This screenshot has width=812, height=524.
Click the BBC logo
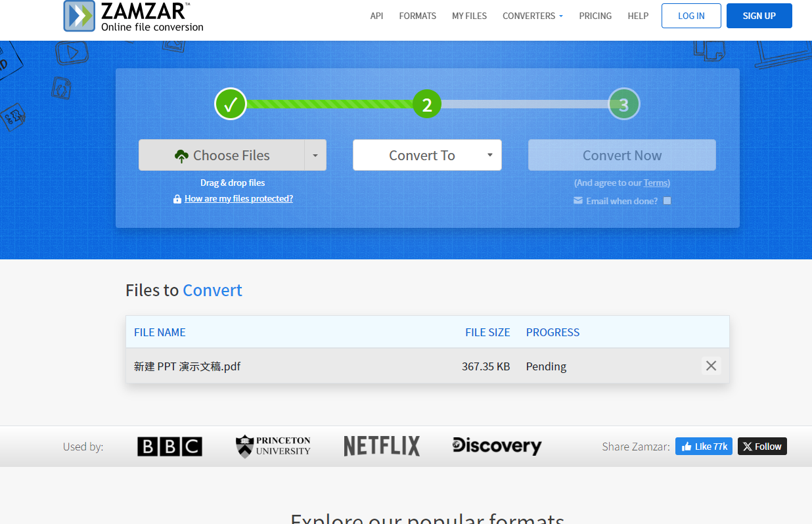pos(169,447)
